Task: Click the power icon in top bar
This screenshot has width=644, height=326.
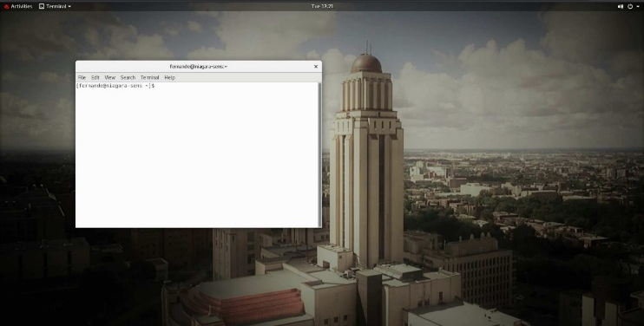Action: pos(630,7)
